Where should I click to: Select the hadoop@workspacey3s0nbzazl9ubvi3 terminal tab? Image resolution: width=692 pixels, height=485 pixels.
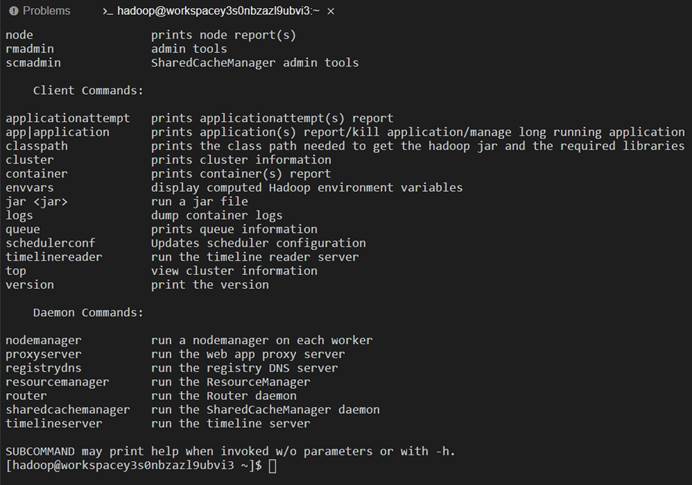click(x=218, y=11)
